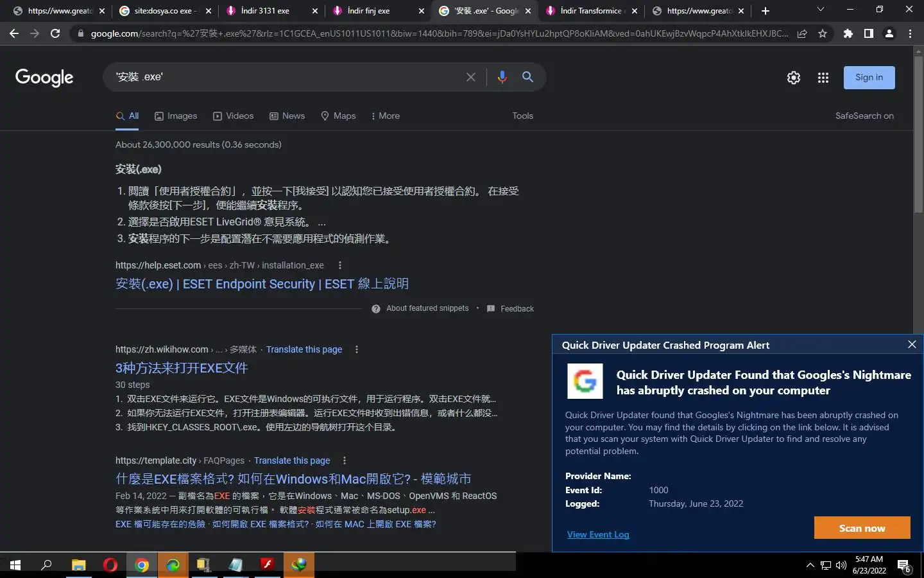Go back to the previous page
This screenshot has width=924, height=578.
tap(14, 33)
